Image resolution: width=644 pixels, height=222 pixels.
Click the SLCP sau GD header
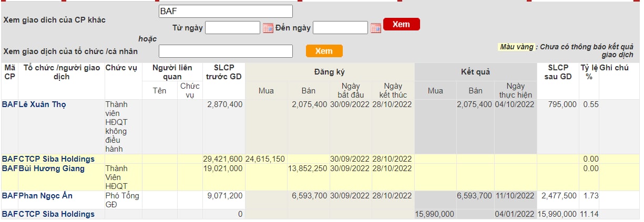[558, 72]
